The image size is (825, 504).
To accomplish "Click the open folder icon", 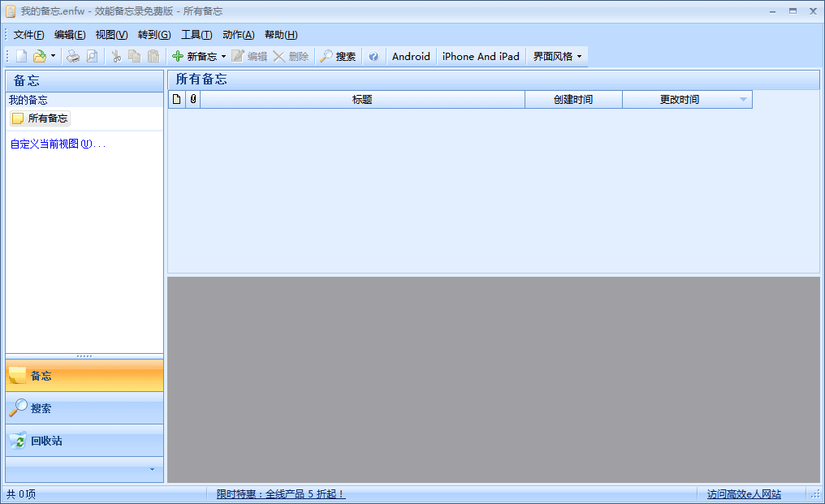I will pyautogui.click(x=38, y=56).
